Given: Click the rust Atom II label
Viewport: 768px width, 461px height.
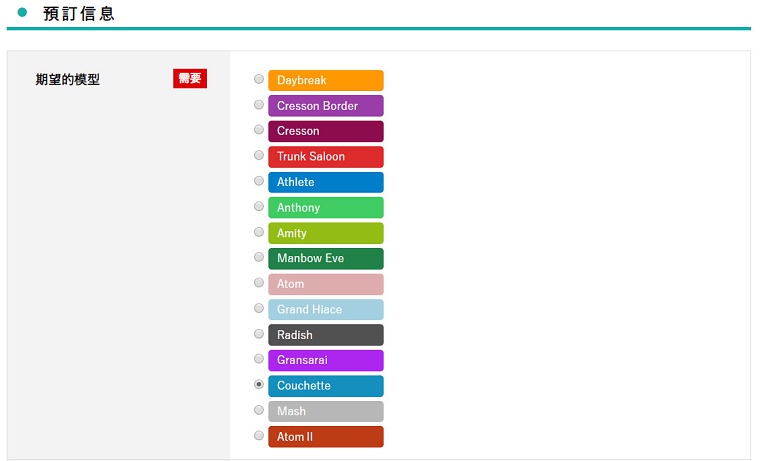Looking at the screenshot, I should coord(326,437).
